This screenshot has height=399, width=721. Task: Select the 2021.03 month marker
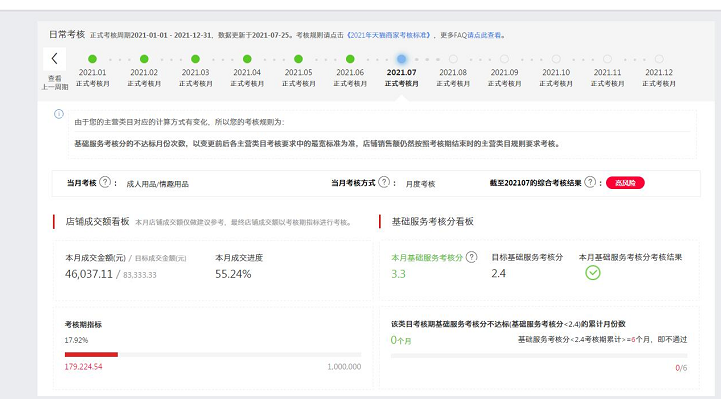(x=195, y=59)
